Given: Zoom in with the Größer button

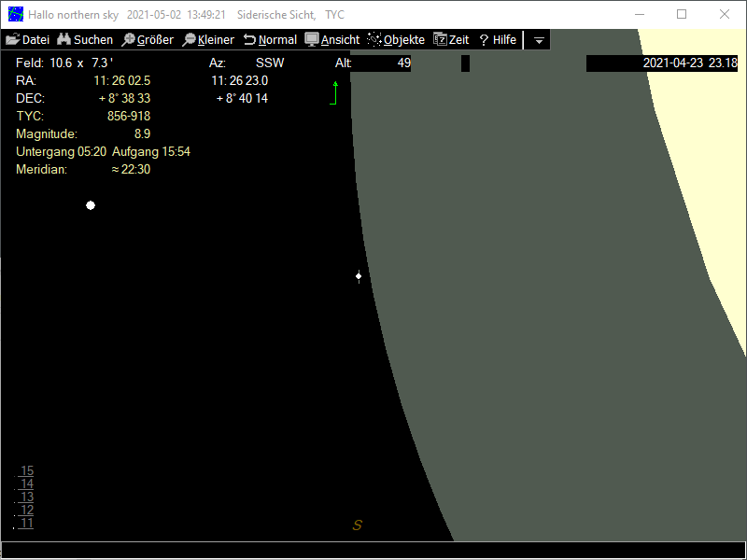Looking at the screenshot, I should point(148,40).
